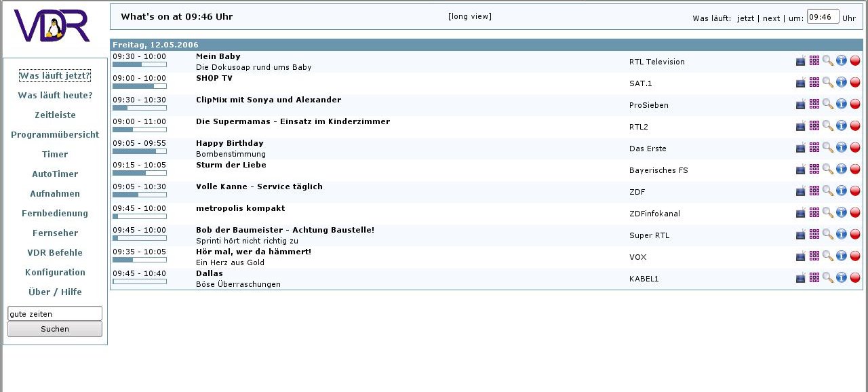Show info for metropolis kompakt
This screenshot has width=868, height=392.
[x=842, y=213]
